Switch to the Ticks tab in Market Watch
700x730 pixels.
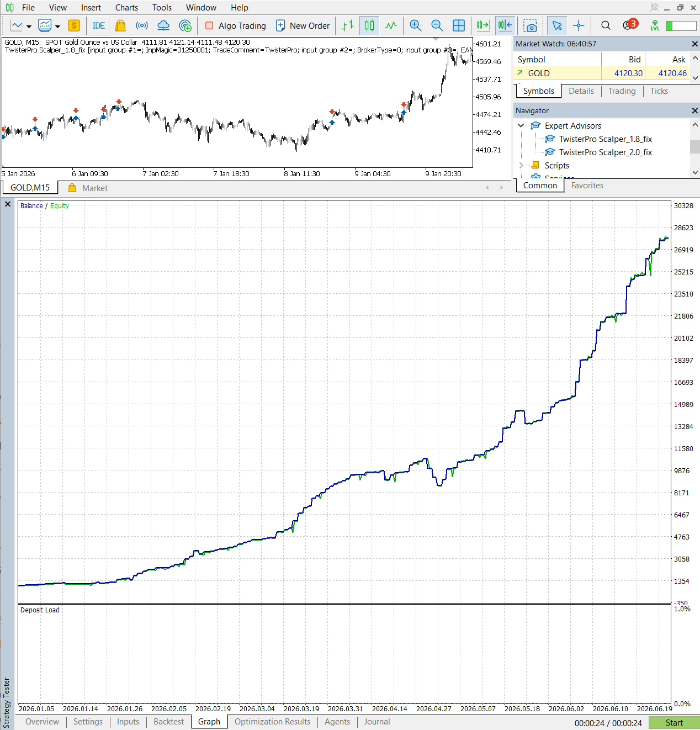click(x=659, y=91)
